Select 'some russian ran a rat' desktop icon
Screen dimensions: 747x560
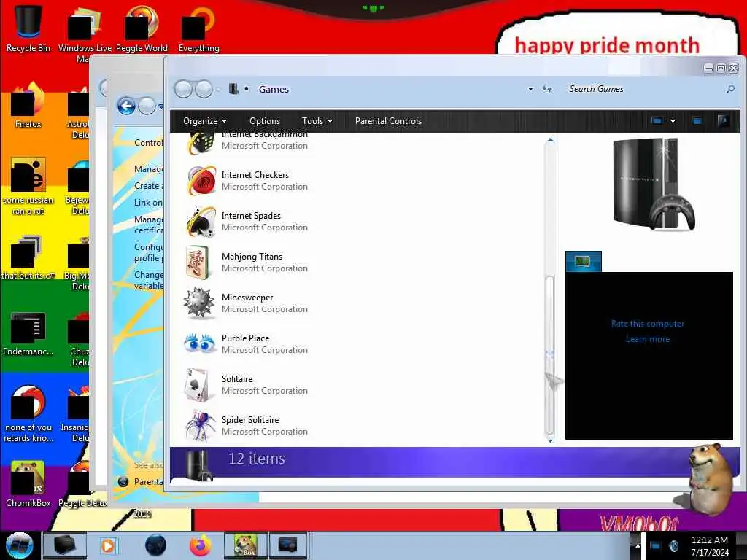click(28, 186)
